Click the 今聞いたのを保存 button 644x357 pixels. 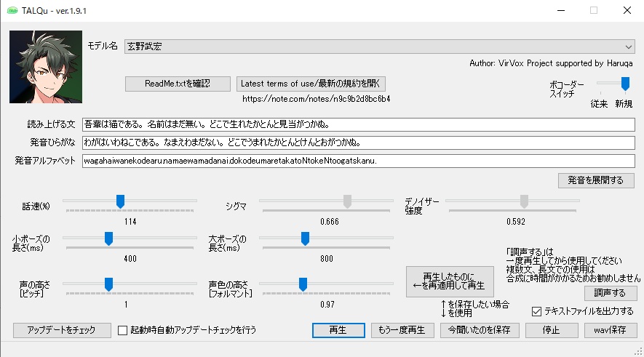click(x=480, y=330)
